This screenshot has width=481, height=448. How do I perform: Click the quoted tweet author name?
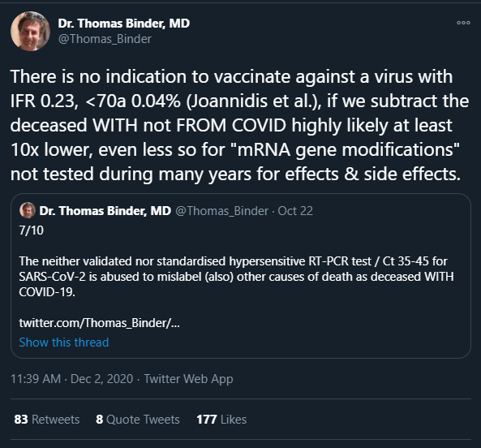[105, 211]
